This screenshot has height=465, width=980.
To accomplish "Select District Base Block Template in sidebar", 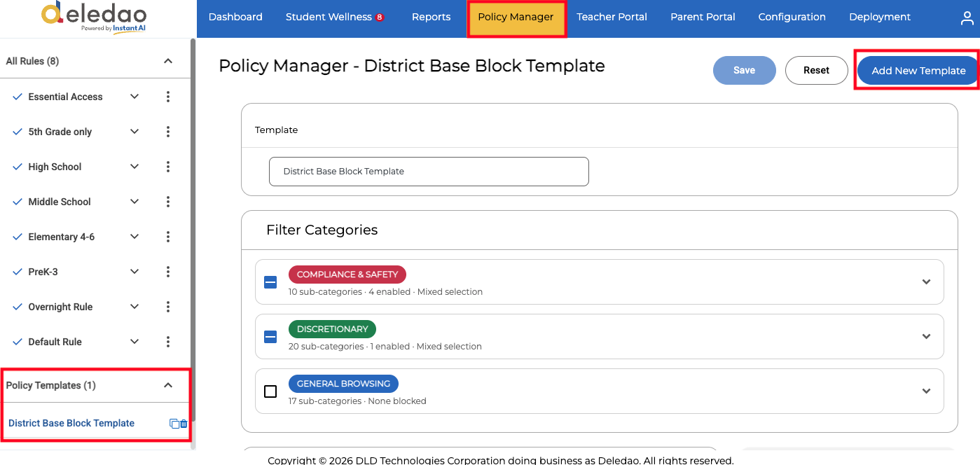I will (71, 423).
